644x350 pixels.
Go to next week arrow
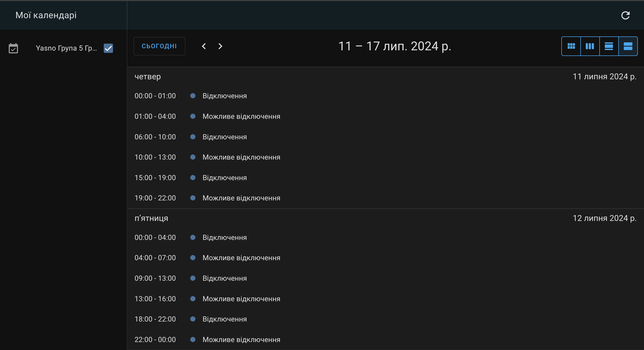click(220, 46)
